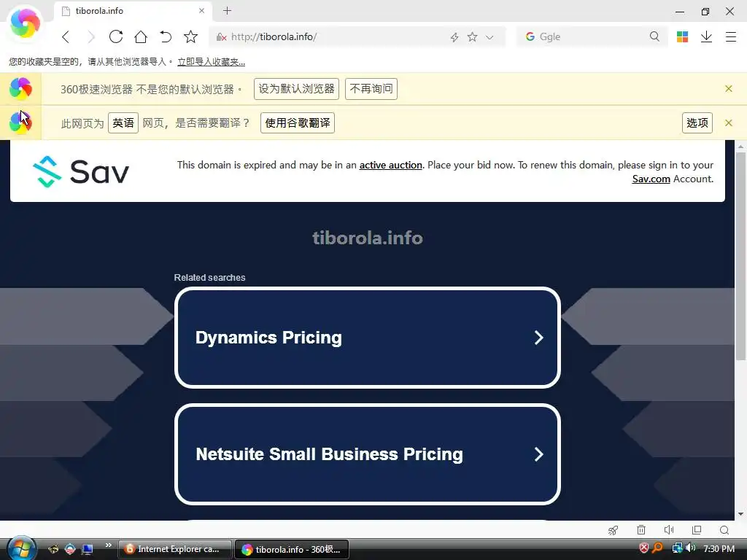Click the browser Back arrow

coord(66,36)
